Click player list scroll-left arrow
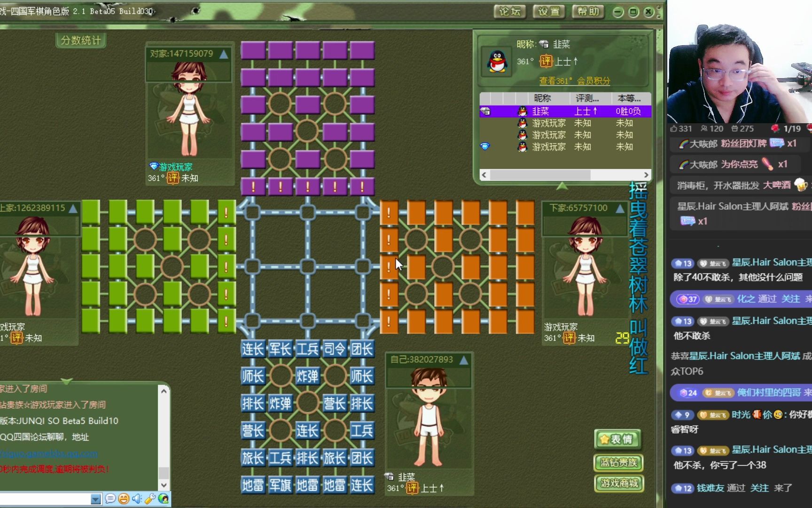812x508 pixels. point(484,175)
